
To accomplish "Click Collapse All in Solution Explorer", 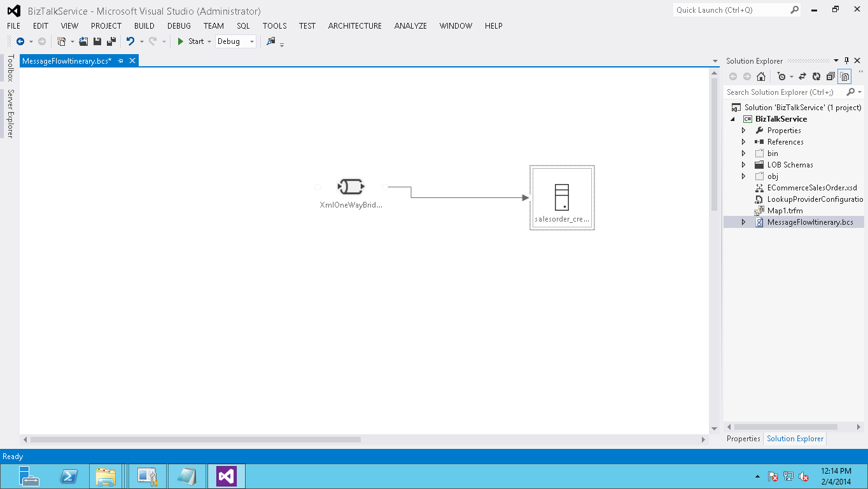I will coord(830,76).
